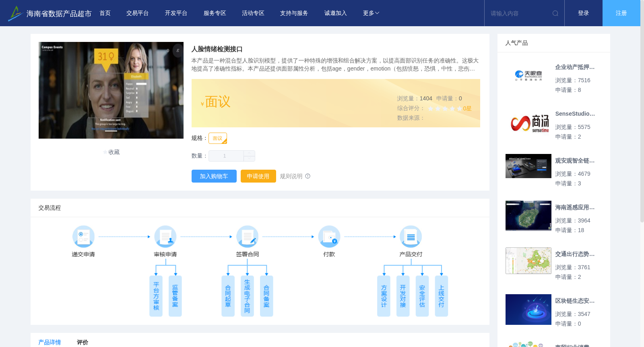This screenshot has height=347, width=644.
Task: Click 人脸情绪检测接口 product title
Action: (217, 49)
